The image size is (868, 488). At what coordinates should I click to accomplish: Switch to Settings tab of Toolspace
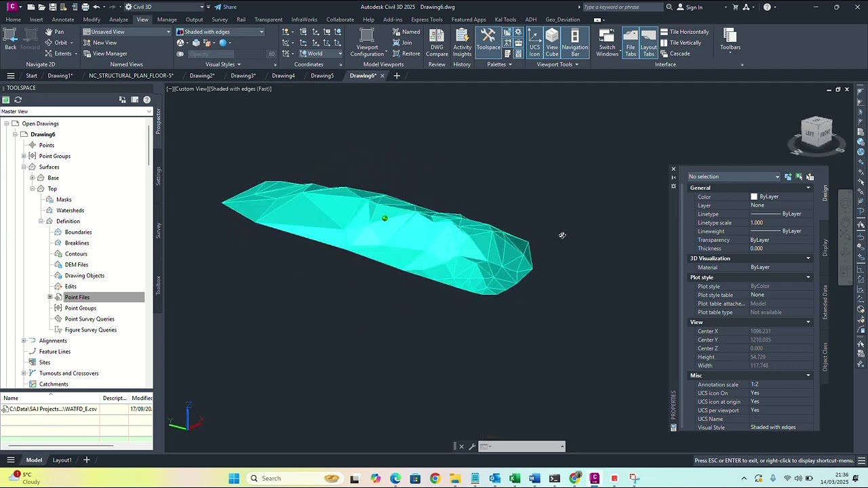tap(158, 176)
